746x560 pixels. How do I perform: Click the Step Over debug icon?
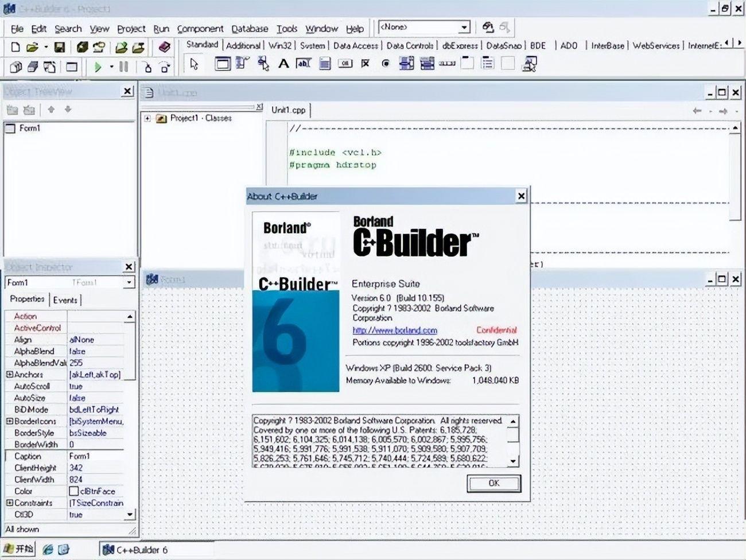pyautogui.click(x=165, y=67)
